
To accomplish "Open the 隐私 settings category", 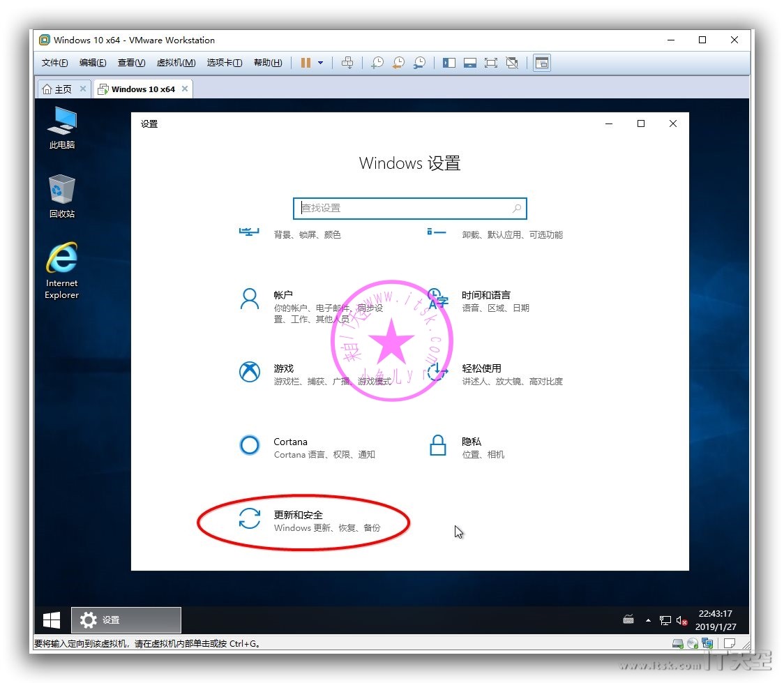I will coord(467,447).
